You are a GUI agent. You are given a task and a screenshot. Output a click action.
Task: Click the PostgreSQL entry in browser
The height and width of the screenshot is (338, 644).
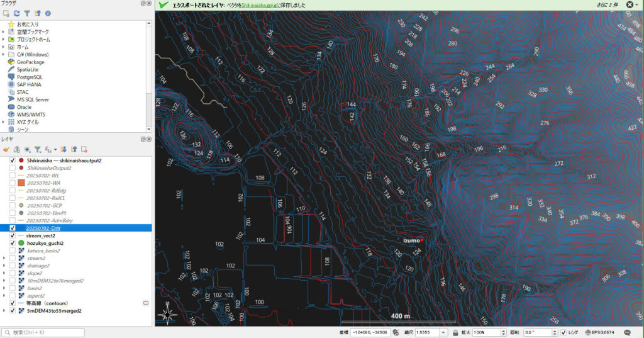pos(30,77)
